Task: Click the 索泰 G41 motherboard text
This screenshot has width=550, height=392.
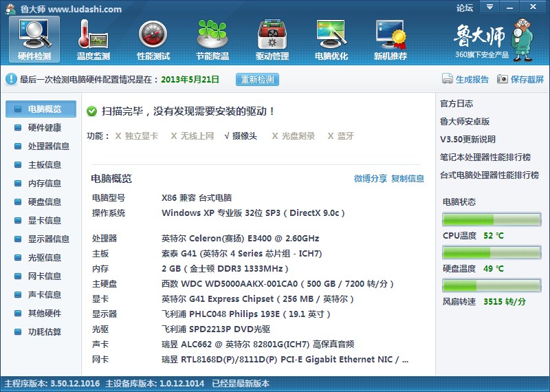Action: pos(242,254)
